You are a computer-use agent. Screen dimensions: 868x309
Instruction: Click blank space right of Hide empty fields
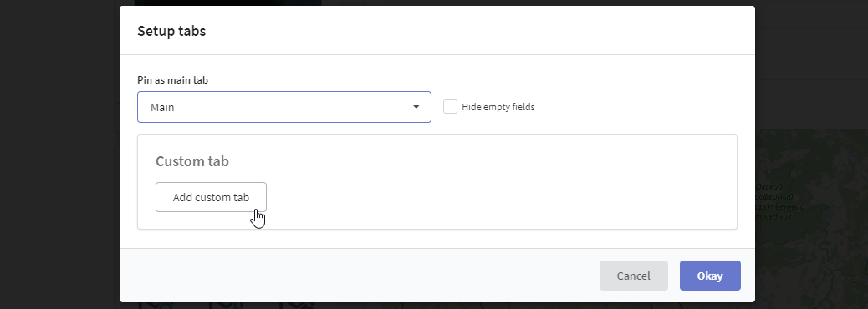[x=636, y=107]
